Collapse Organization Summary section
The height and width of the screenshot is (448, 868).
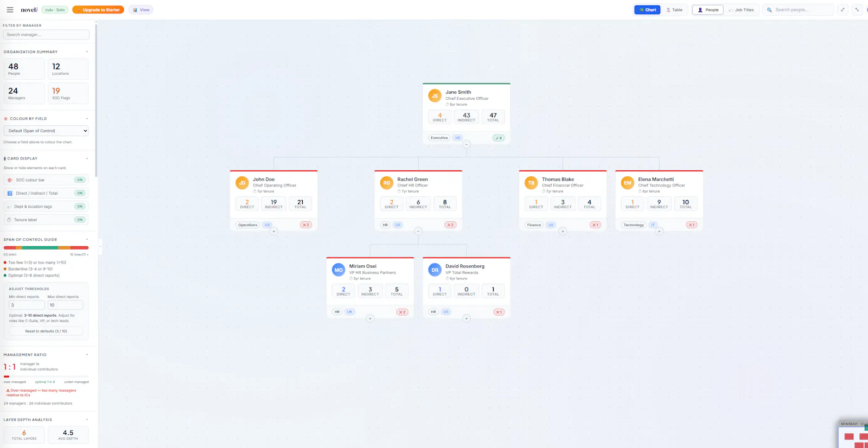coord(87,52)
